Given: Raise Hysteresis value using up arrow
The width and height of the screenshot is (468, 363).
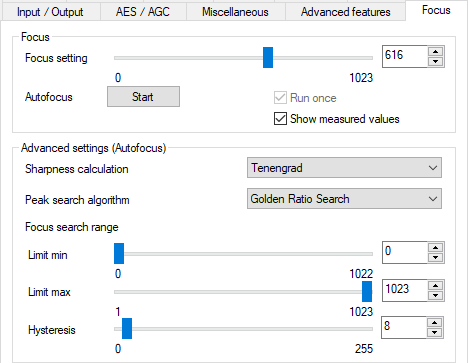Looking at the screenshot, I should (434, 323).
